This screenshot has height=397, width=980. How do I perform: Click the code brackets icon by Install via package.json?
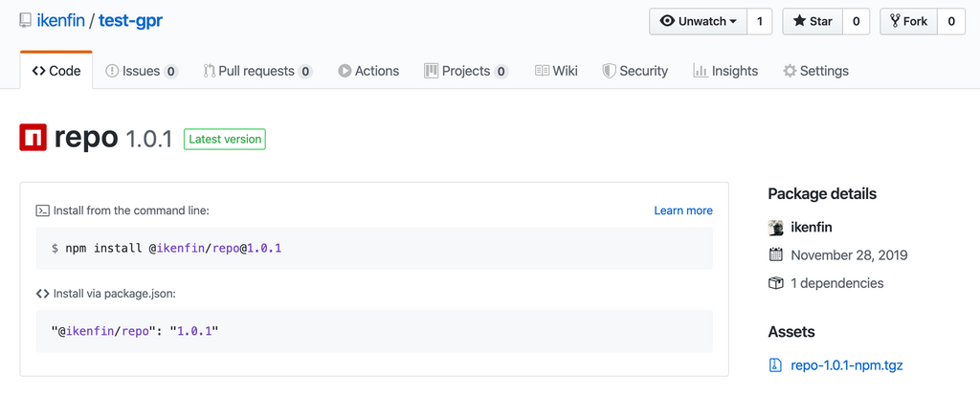coord(42,294)
